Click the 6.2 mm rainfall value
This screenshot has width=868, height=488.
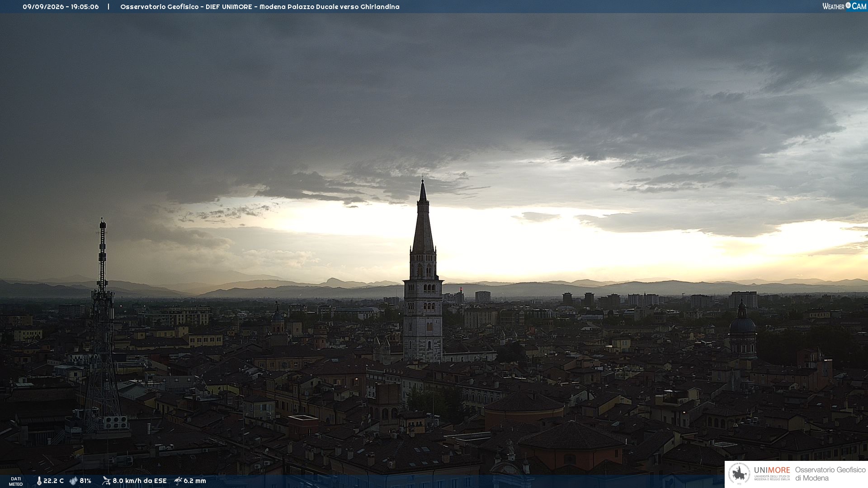tap(195, 481)
